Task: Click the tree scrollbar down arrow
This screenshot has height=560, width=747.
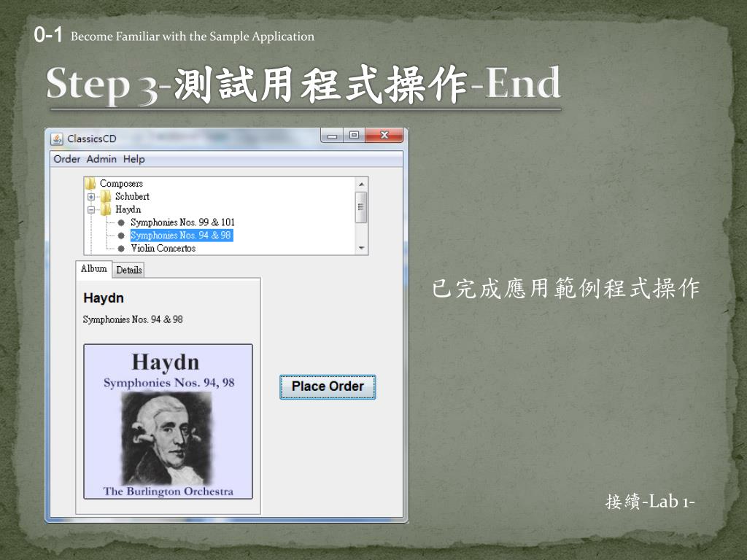Action: pos(362,248)
